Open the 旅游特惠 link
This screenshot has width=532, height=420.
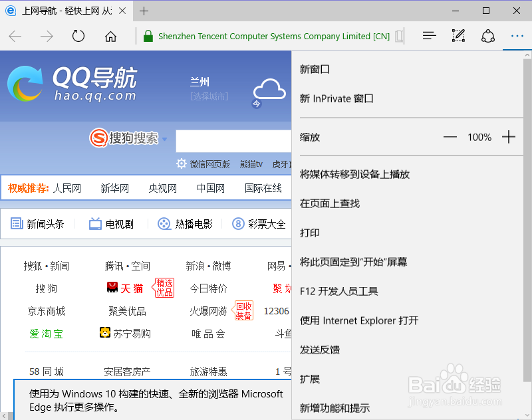click(x=208, y=371)
